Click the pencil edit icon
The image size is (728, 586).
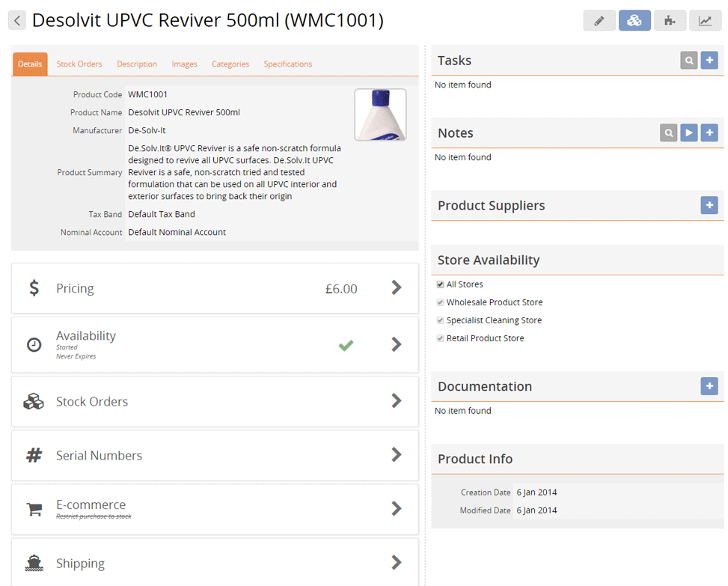(x=599, y=20)
